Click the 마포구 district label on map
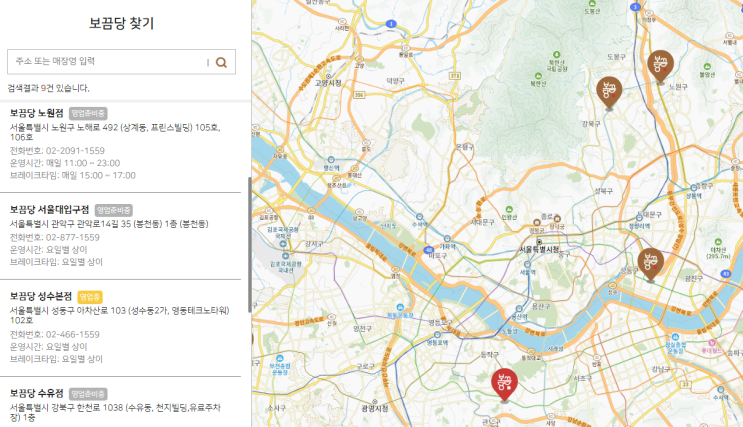 pyautogui.click(x=438, y=255)
